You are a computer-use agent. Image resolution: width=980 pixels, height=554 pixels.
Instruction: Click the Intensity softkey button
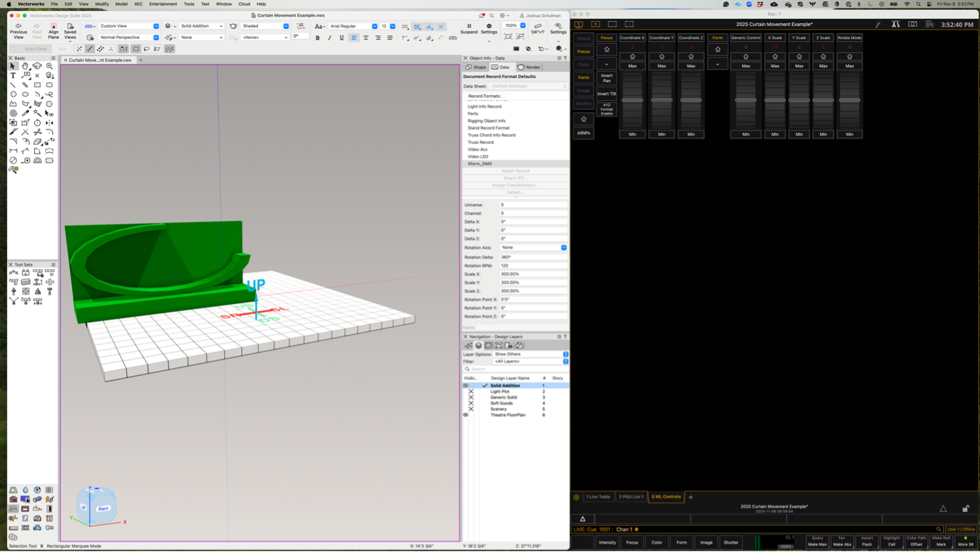click(607, 542)
